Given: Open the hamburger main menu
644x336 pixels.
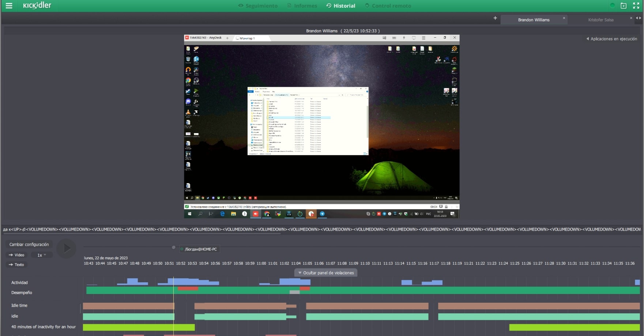Looking at the screenshot, I should pyautogui.click(x=9, y=6).
